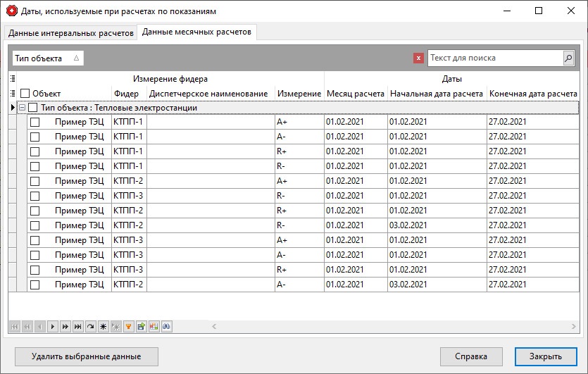Viewport: 588px width, 374px height.
Task: Click the export data icon in navigator
Action: [141, 326]
